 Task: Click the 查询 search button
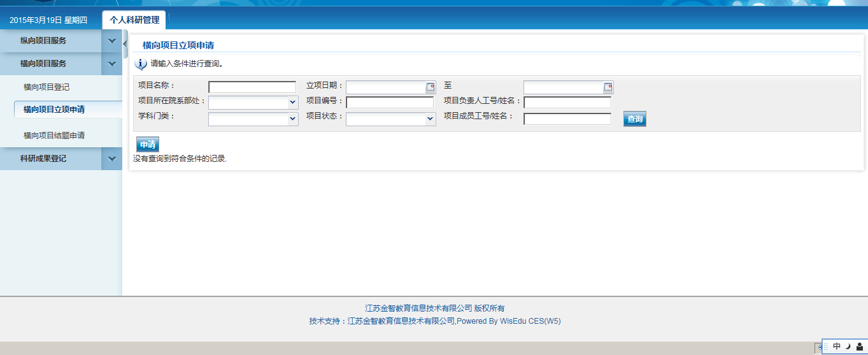pos(634,119)
